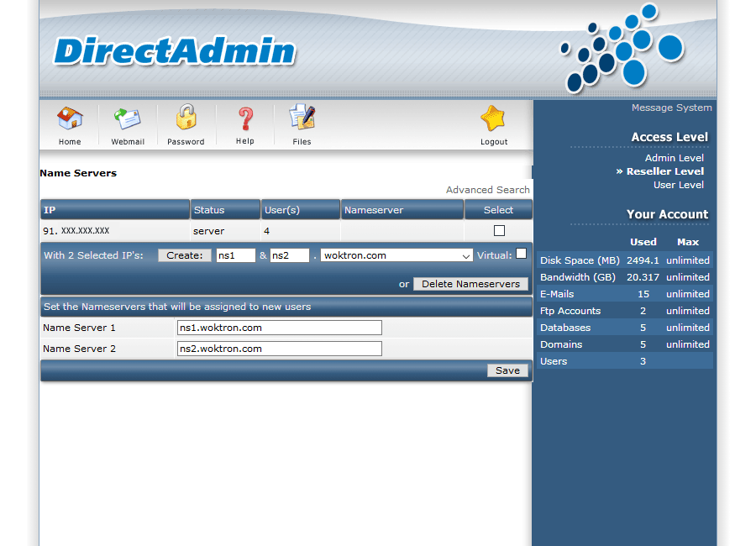Click the Ftp Accounts row label
The height and width of the screenshot is (546, 756).
[x=570, y=311]
